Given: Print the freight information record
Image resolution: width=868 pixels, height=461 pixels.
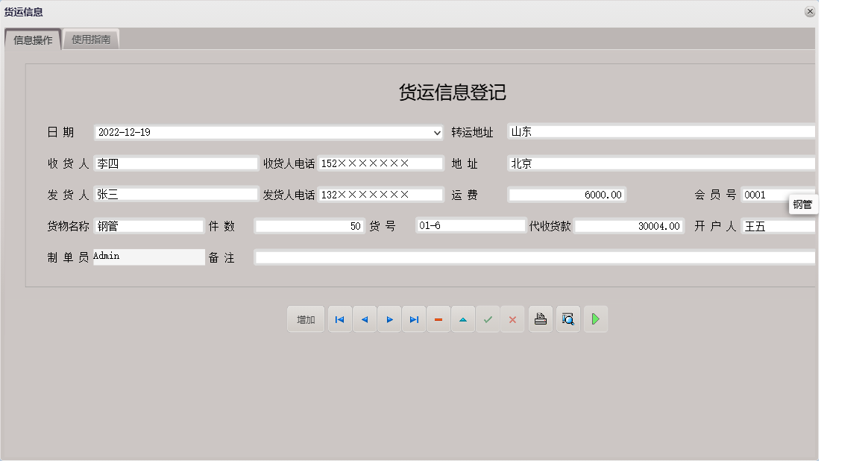Looking at the screenshot, I should click(541, 319).
